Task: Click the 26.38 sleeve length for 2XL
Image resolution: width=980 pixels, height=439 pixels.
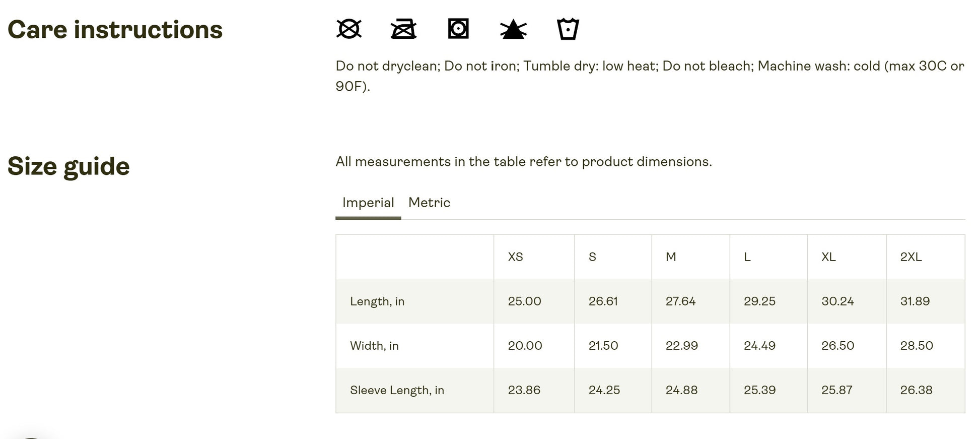Action: coord(916,390)
